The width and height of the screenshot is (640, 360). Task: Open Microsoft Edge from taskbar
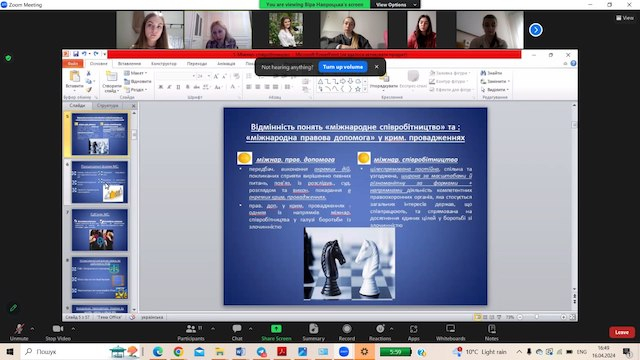click(158, 351)
